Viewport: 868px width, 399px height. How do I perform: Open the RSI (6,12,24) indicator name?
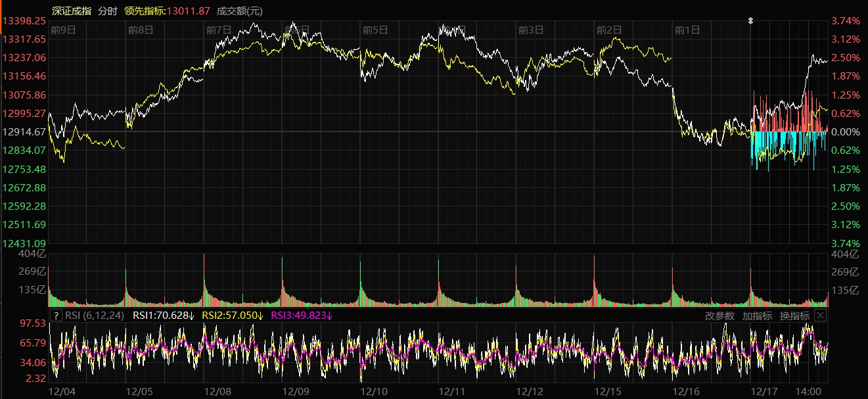tap(95, 316)
